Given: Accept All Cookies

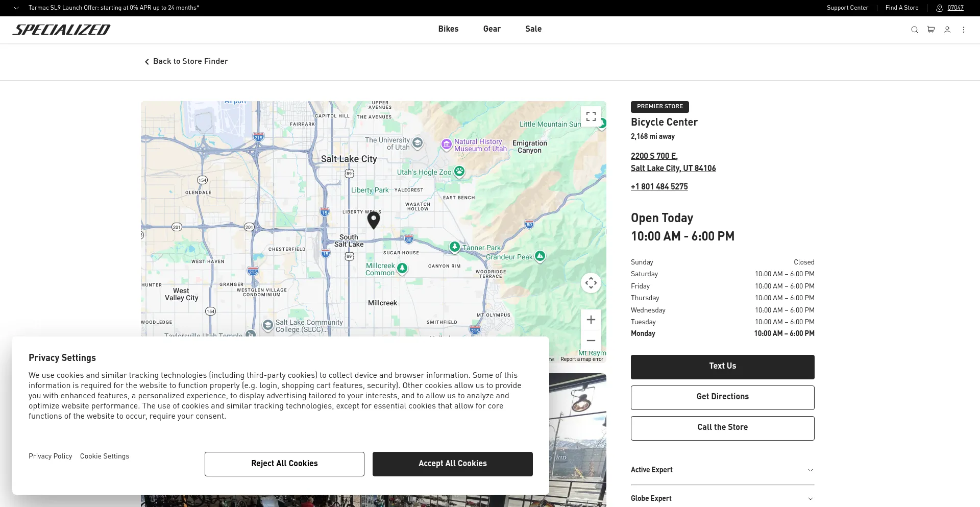Looking at the screenshot, I should pos(452,464).
